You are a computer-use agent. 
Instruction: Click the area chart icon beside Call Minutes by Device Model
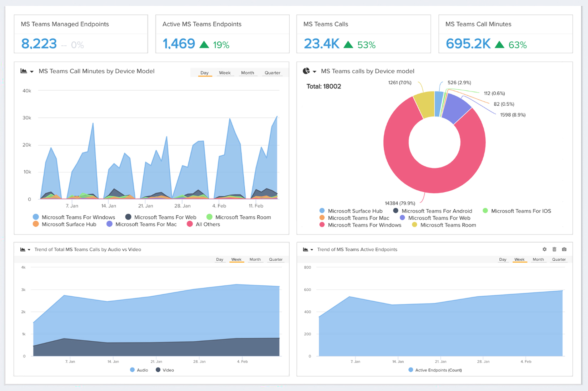[24, 71]
